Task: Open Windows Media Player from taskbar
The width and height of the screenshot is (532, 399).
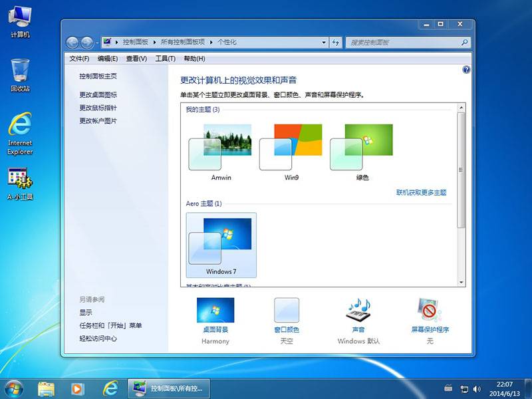Action: [77, 389]
